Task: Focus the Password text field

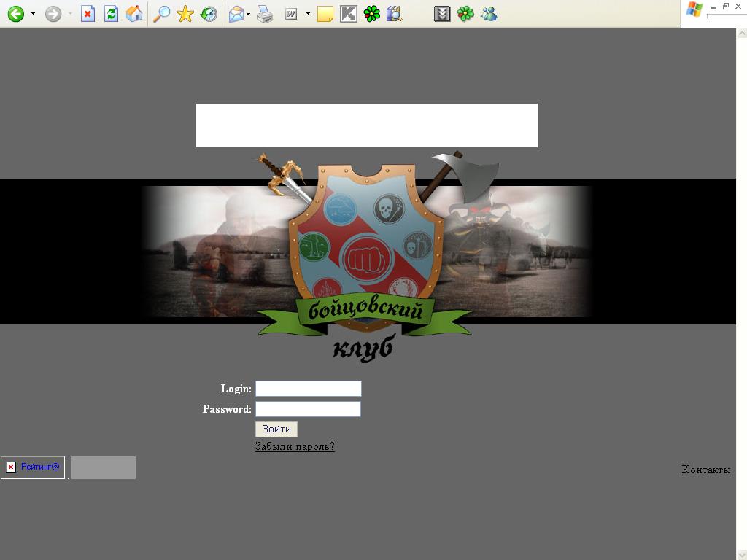Action: [309, 409]
